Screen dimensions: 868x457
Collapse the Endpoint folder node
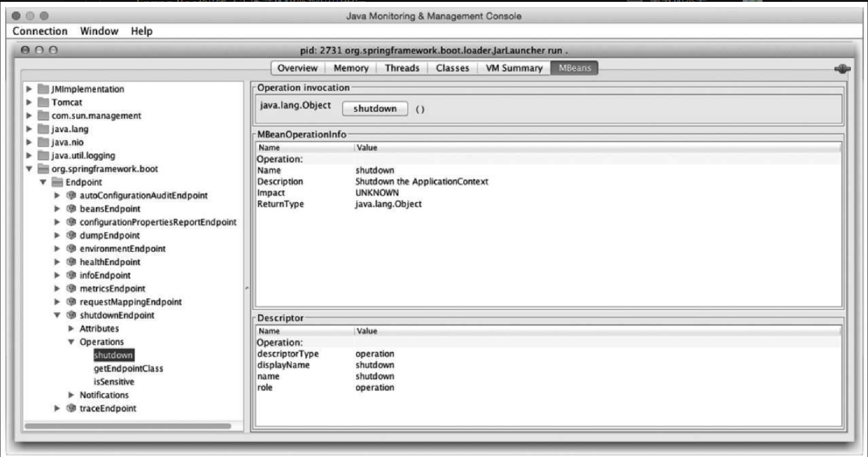43,182
